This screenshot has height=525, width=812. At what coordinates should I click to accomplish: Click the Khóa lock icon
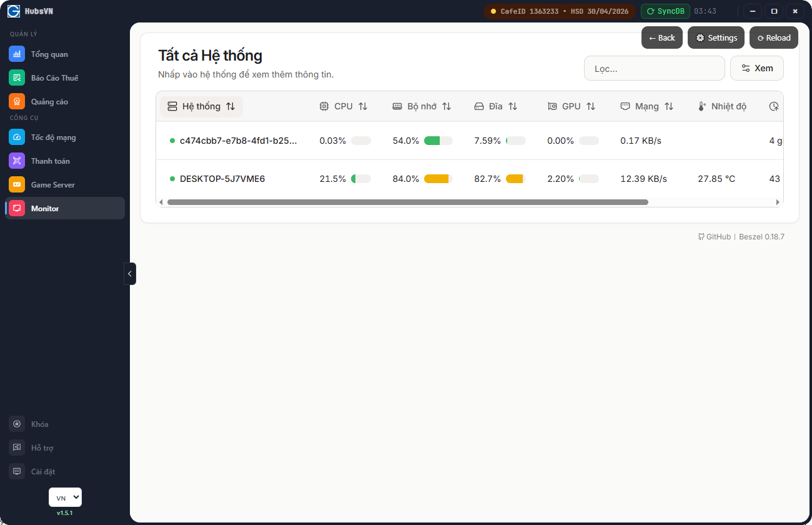click(17, 424)
